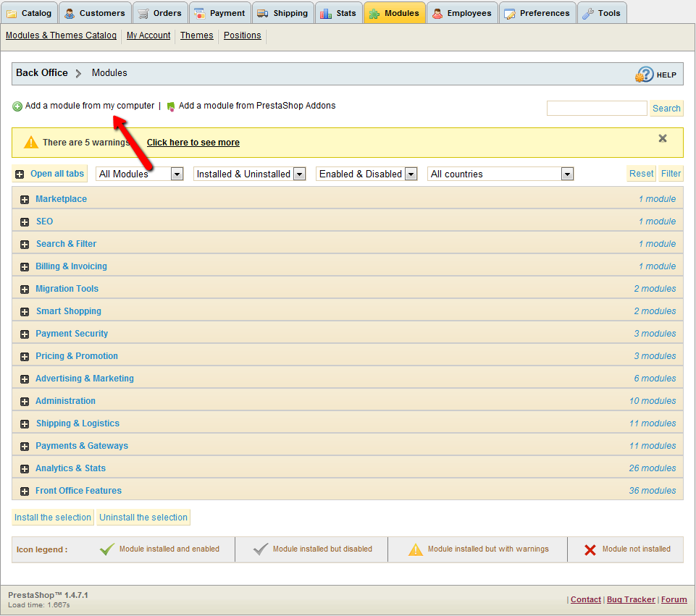Click the Filter button
696x616 pixels.
point(671,174)
